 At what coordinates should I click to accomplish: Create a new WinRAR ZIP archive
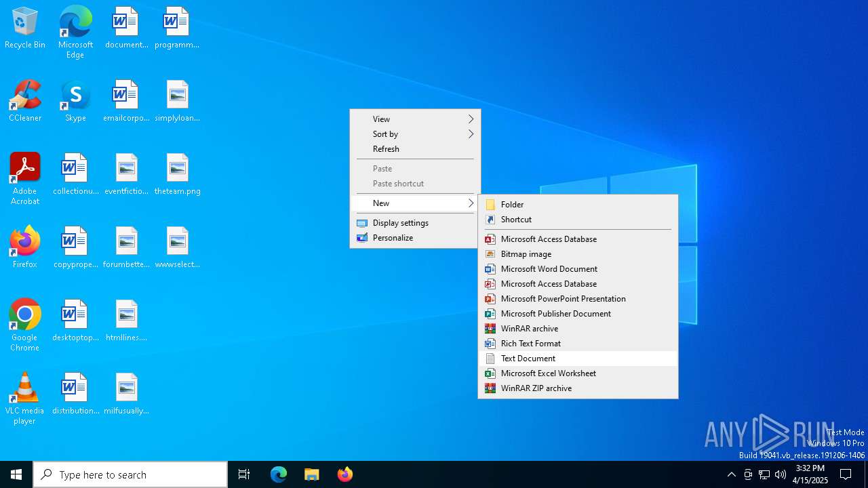point(578,388)
